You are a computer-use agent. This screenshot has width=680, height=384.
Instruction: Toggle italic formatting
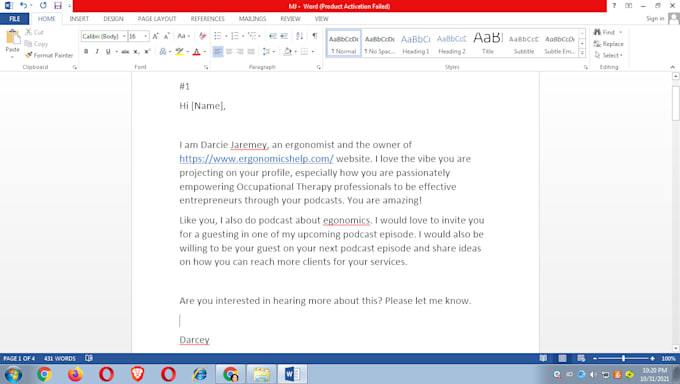pos(97,52)
